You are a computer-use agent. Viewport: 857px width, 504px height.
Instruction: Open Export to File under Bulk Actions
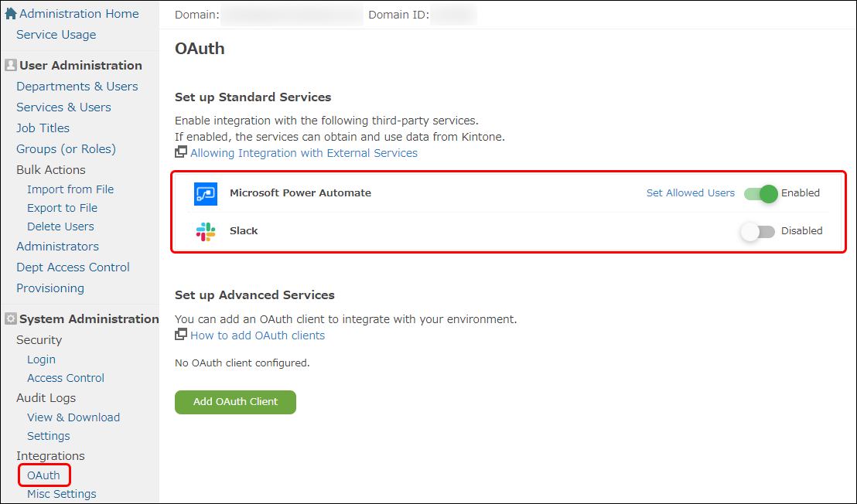click(x=63, y=207)
